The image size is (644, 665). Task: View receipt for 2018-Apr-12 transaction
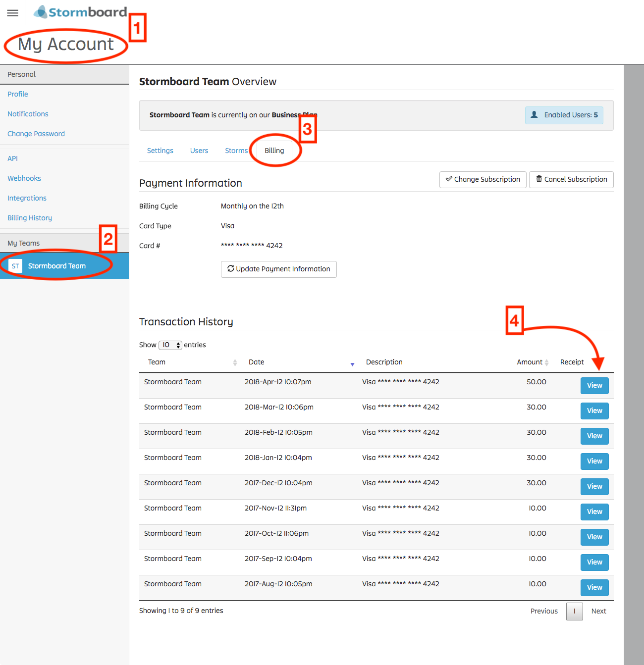(x=594, y=386)
